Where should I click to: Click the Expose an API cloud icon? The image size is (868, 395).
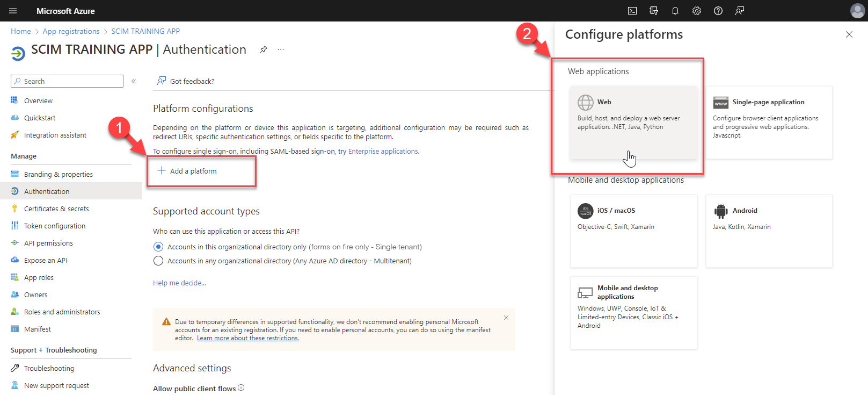14,260
